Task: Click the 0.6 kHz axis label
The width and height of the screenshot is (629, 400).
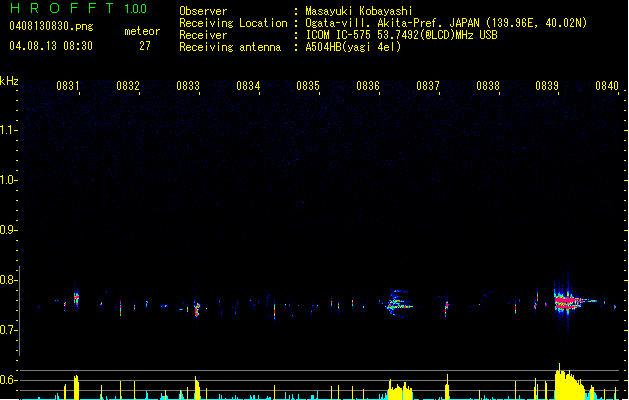Action: click(8, 380)
